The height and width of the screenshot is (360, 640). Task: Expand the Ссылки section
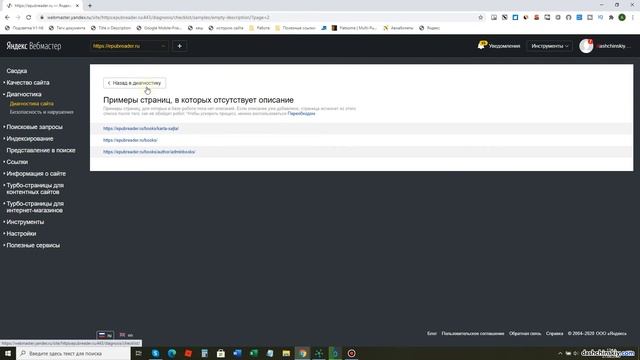click(x=17, y=162)
